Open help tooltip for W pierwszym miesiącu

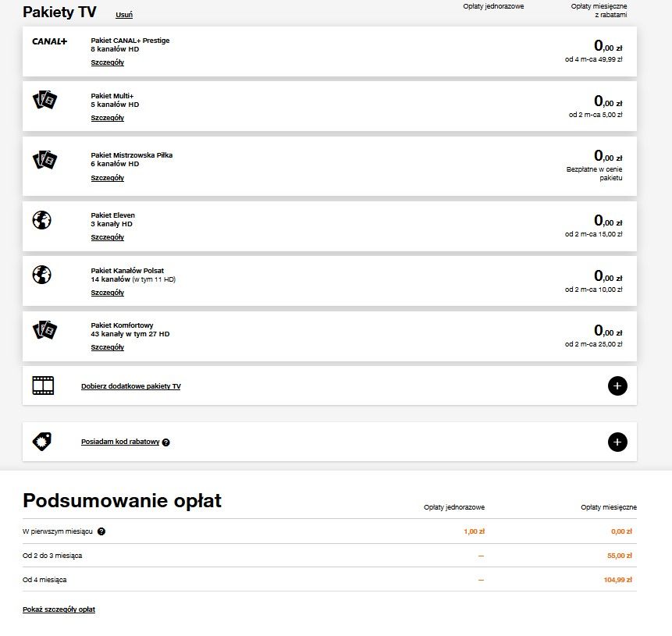101,531
